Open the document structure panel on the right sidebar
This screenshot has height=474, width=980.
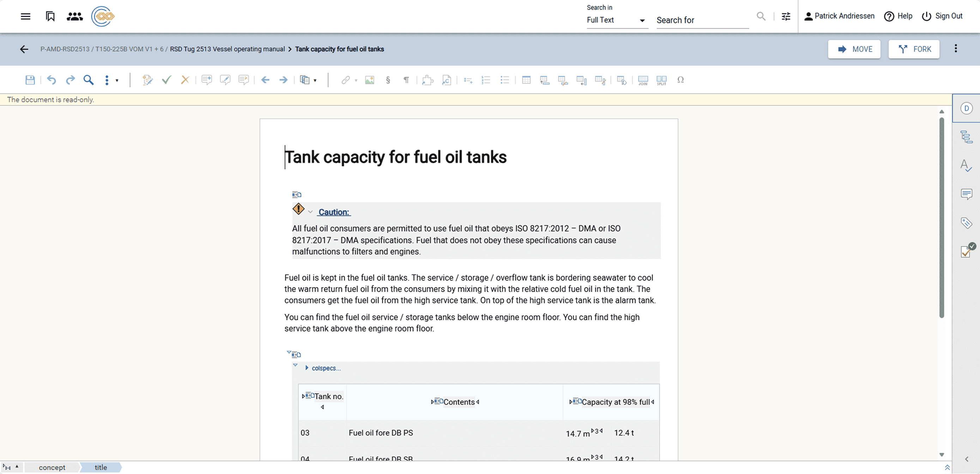coord(967,136)
